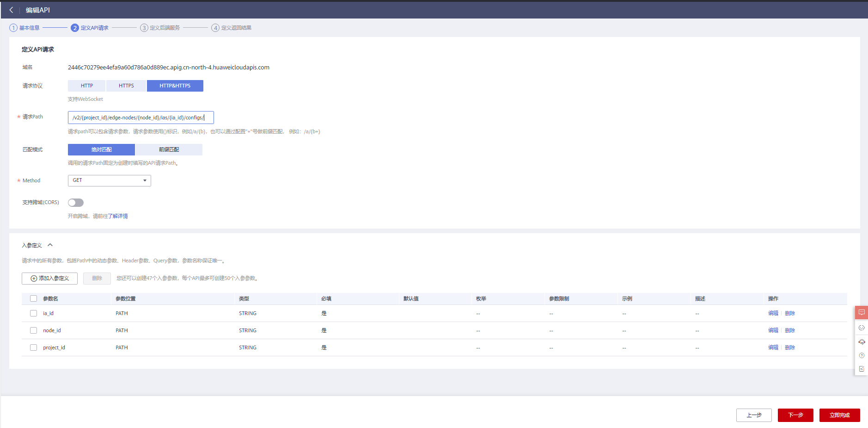Click the 参数位置 column header

(126, 298)
